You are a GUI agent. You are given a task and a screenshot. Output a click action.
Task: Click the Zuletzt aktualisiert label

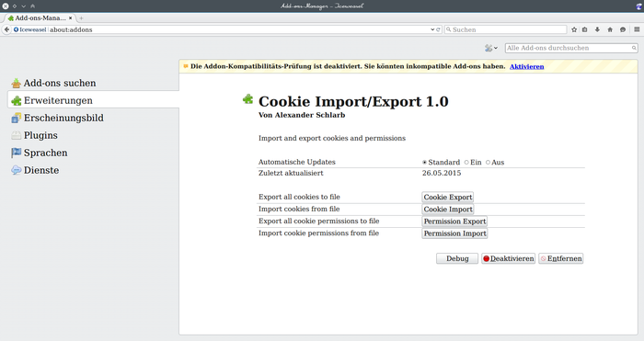[x=291, y=173]
